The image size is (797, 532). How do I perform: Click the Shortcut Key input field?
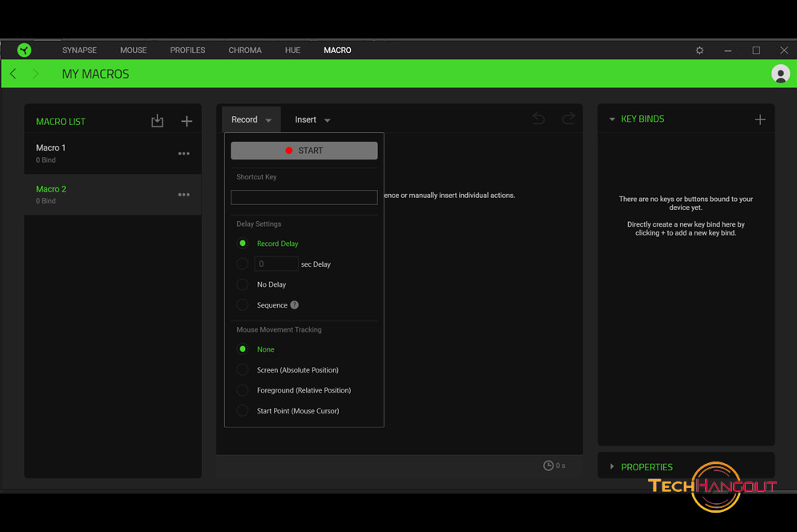click(x=304, y=197)
